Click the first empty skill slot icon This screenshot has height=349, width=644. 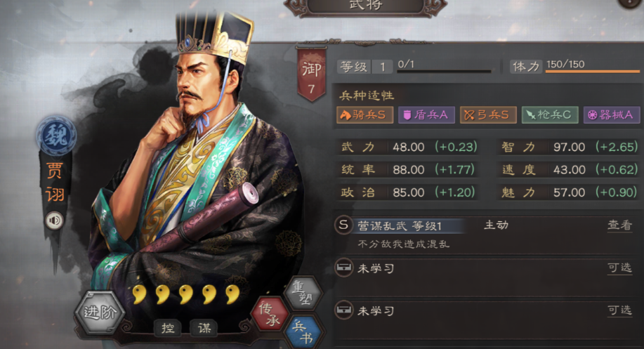343,268
